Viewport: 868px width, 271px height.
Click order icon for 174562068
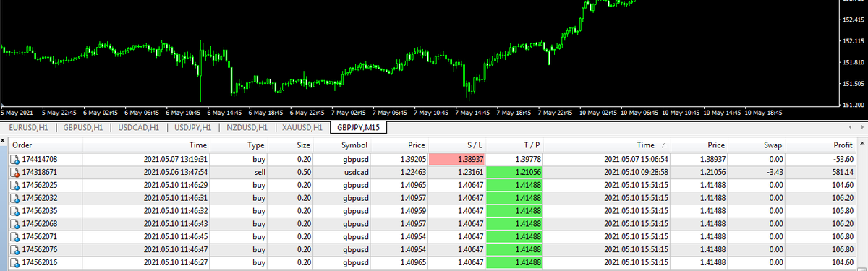pos(15,224)
